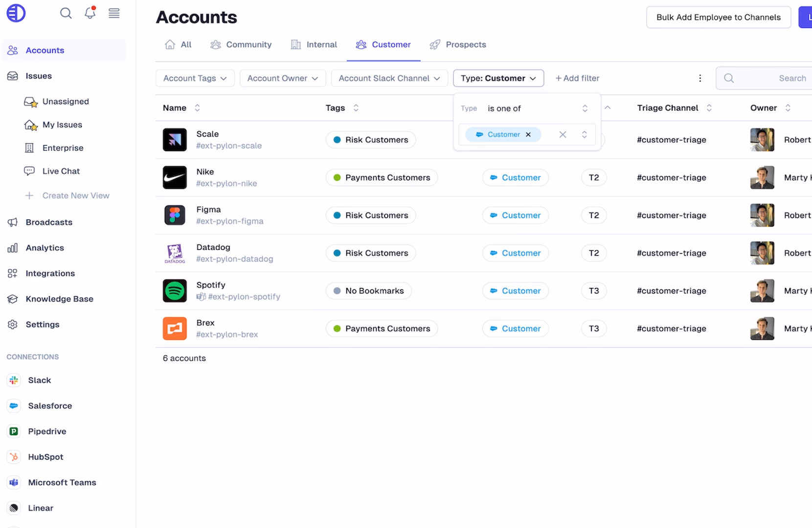The height and width of the screenshot is (528, 812).
Task: Switch to the Internal tab
Action: (x=314, y=44)
